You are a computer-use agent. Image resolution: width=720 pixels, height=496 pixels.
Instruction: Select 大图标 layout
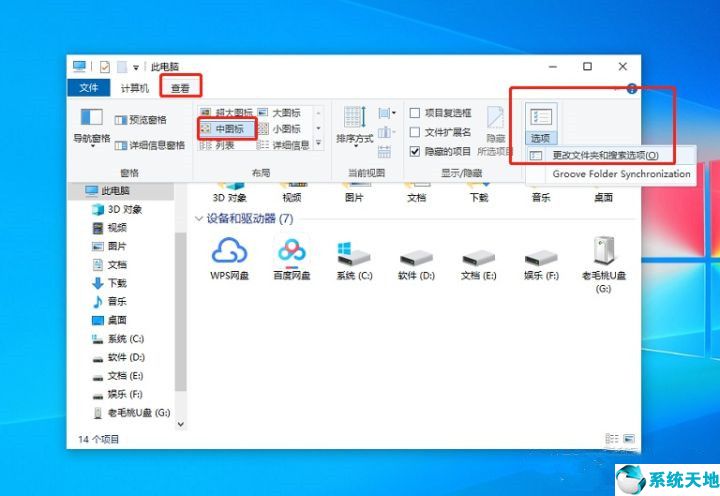[x=279, y=112]
